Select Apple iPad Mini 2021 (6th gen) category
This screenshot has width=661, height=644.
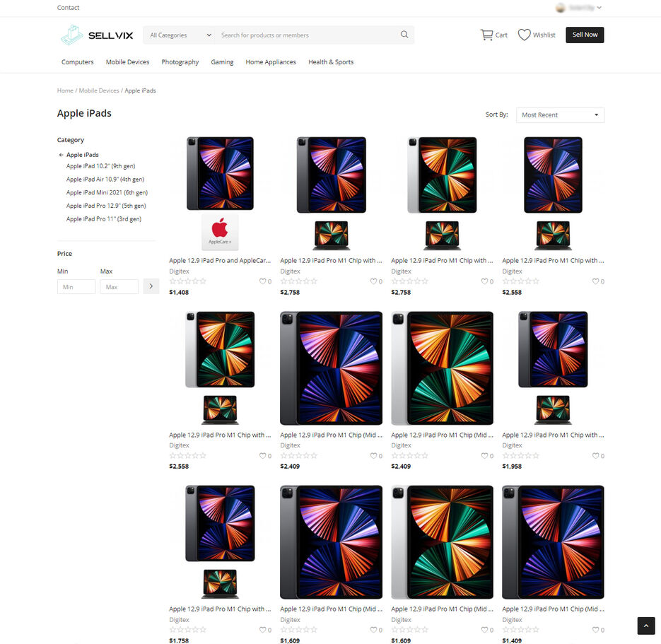tap(107, 192)
